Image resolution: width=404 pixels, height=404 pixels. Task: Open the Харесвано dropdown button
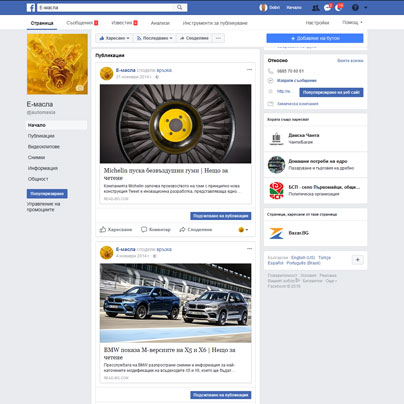114,38
